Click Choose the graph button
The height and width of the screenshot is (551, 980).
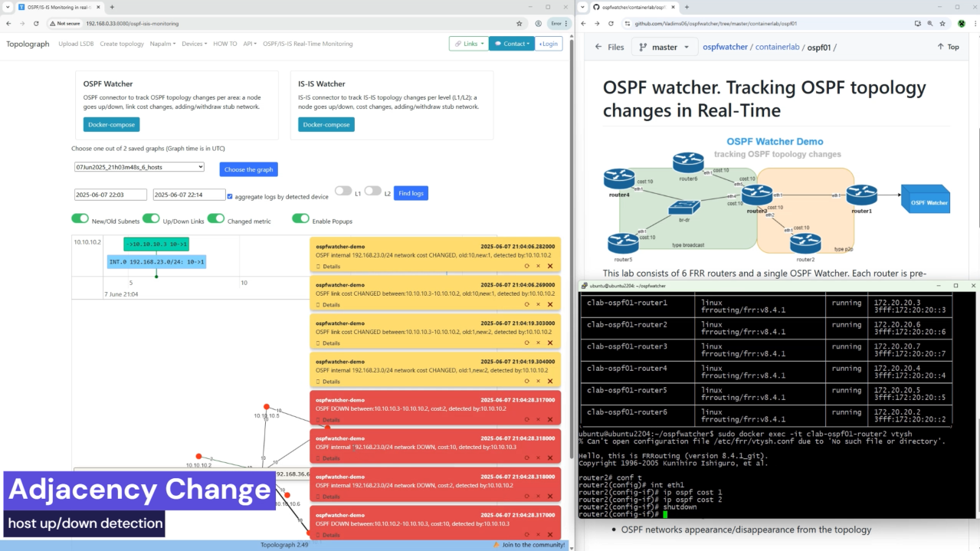click(249, 169)
